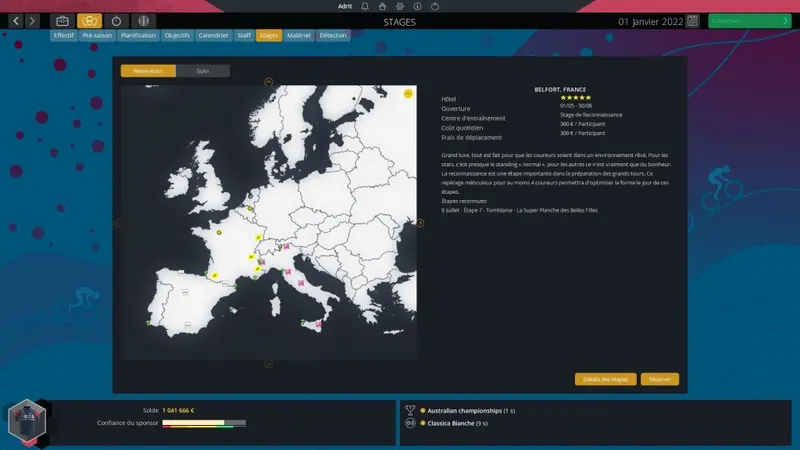Click the forward navigation arrow
Screen dimensions: 800x450
(33, 20)
